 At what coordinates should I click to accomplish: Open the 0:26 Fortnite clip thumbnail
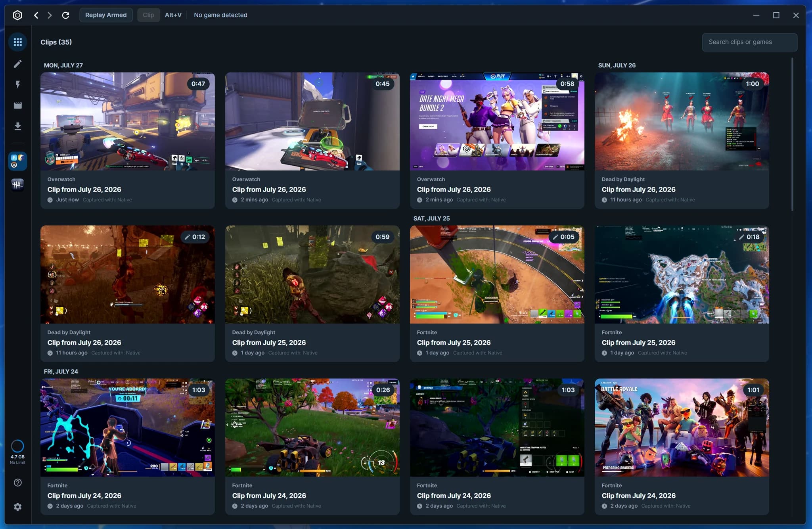pos(312,427)
